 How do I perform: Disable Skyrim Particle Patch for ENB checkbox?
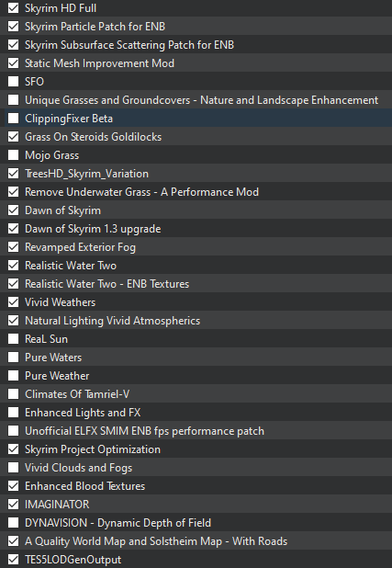click(x=14, y=27)
